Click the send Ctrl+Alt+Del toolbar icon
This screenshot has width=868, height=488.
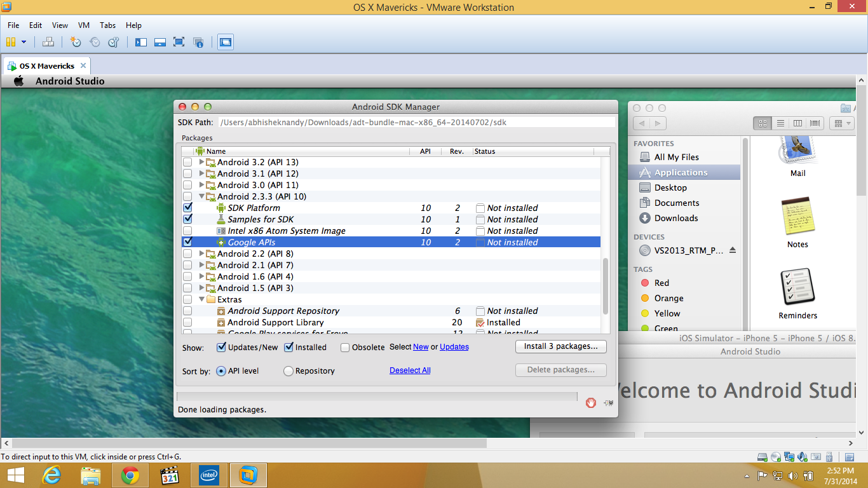[x=48, y=42]
